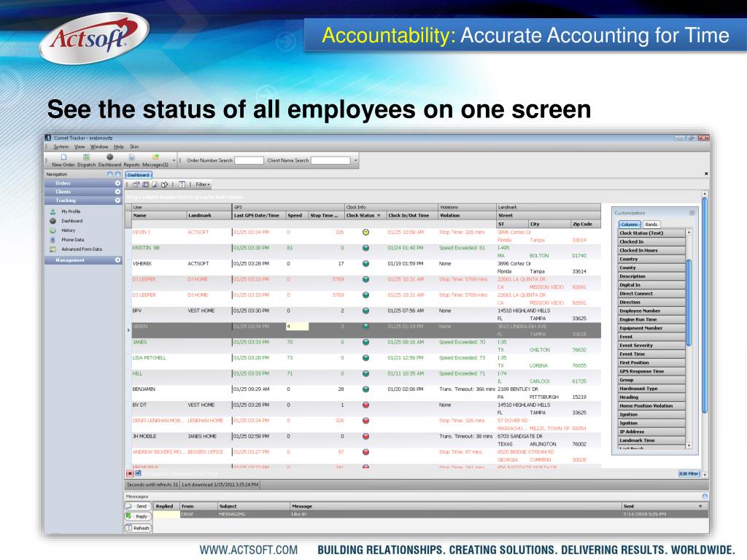Open the System menu
The height and width of the screenshot is (560, 747).
pos(61,147)
